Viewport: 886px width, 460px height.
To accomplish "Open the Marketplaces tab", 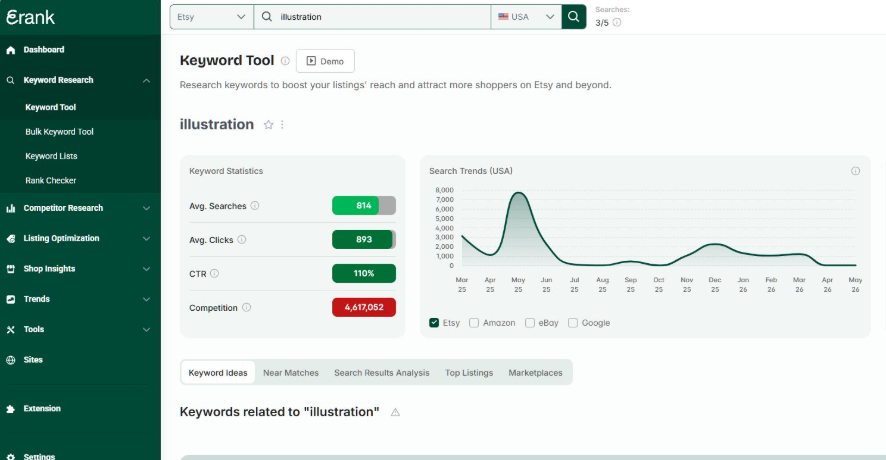I will click(535, 373).
